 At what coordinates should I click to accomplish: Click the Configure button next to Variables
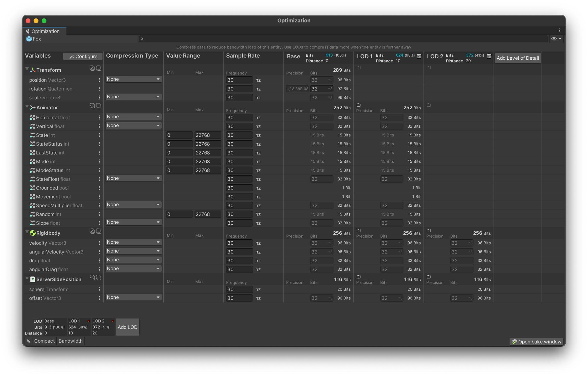(x=83, y=56)
